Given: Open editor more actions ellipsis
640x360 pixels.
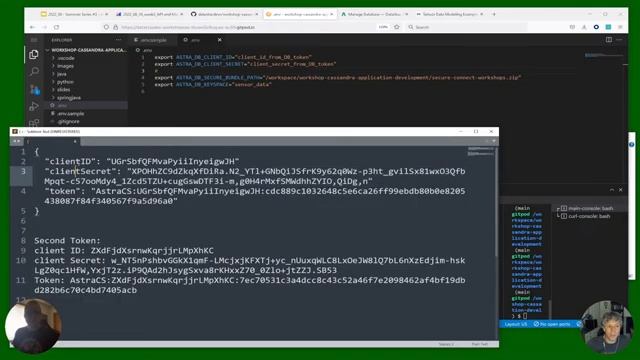Looking at the screenshot, I should tap(619, 40).
